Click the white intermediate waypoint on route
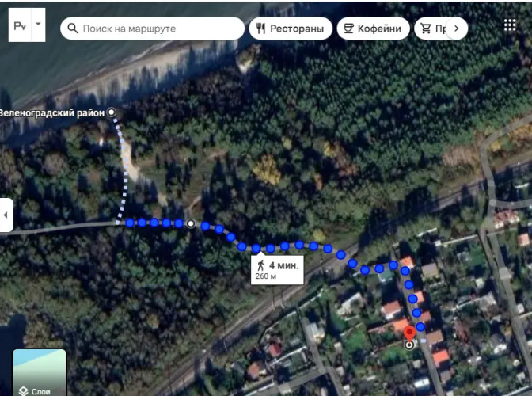532x396 pixels. coord(191,223)
